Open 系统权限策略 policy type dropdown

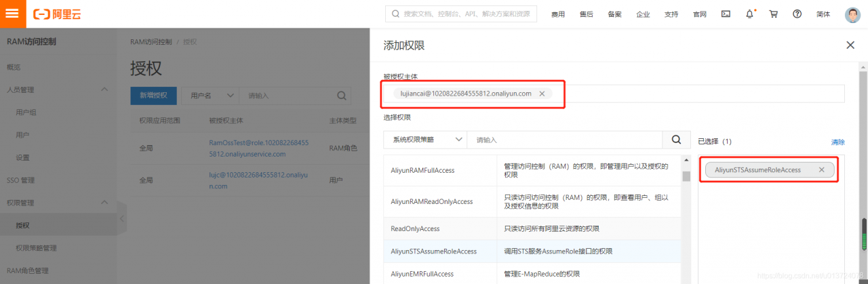click(x=425, y=140)
